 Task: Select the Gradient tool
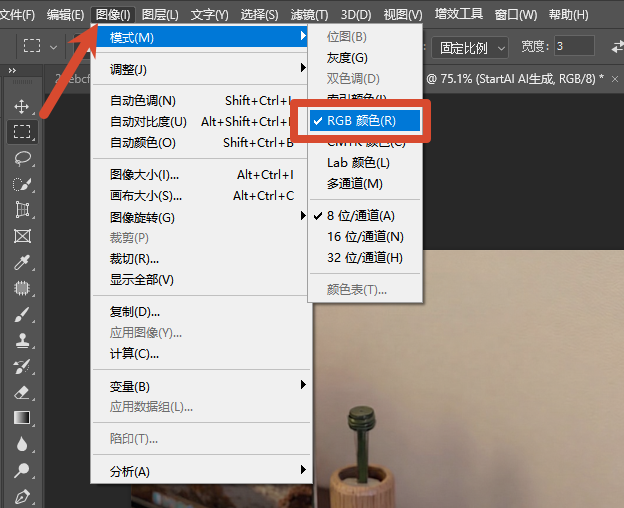[21, 418]
